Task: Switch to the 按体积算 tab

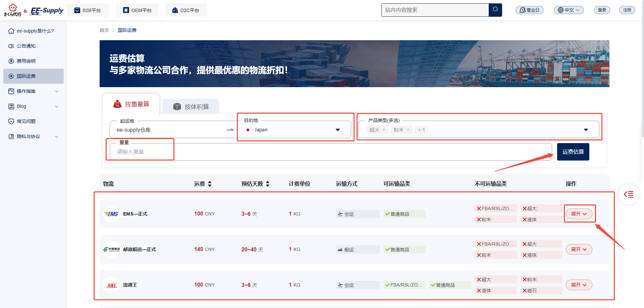Action: [191, 107]
